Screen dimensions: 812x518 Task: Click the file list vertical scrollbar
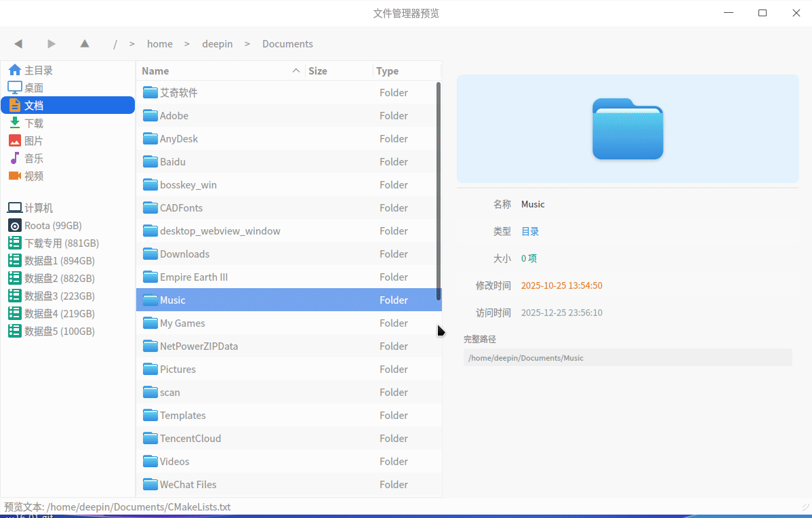[439, 191]
